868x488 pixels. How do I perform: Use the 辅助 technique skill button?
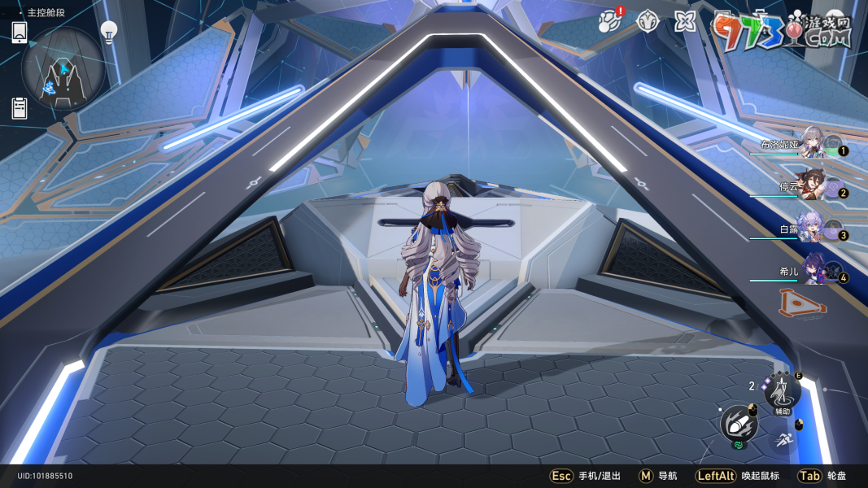[782, 392]
